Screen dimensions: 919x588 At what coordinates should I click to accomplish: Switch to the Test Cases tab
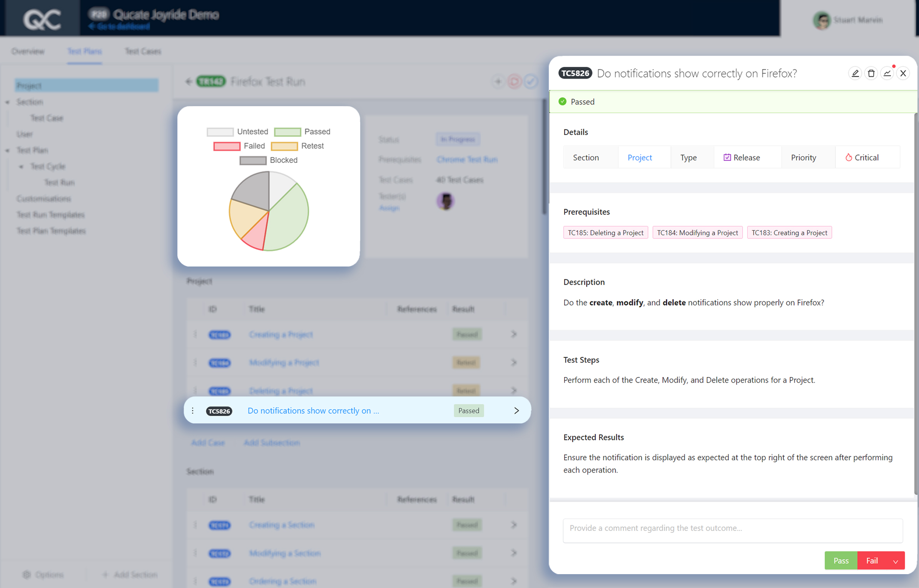142,51
